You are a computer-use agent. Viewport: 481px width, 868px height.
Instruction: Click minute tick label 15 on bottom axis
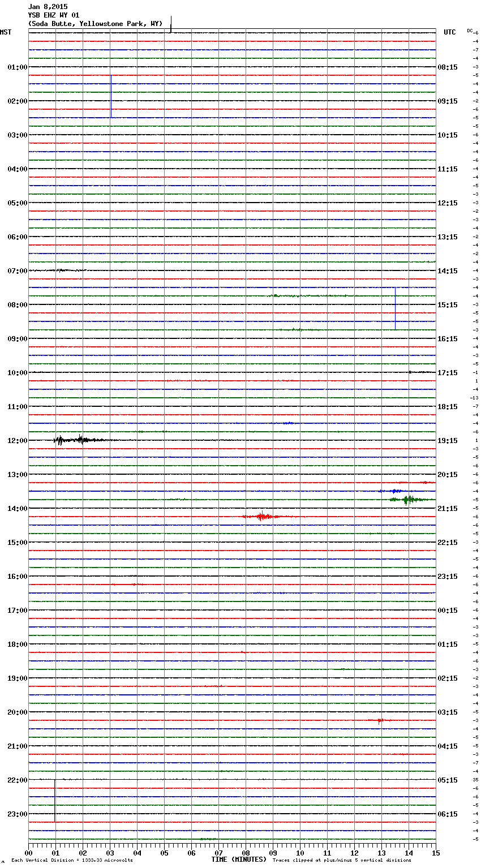pos(436,853)
